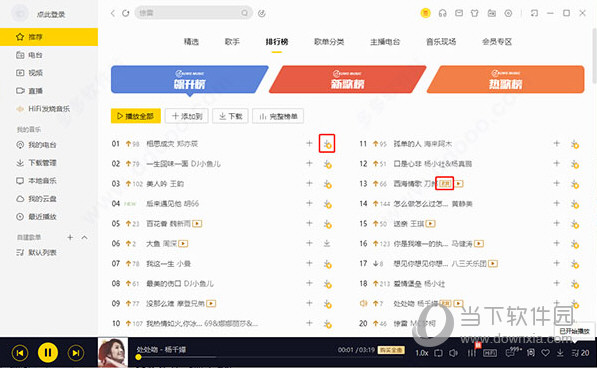Select 推荐 in the sidebar

tap(49, 37)
